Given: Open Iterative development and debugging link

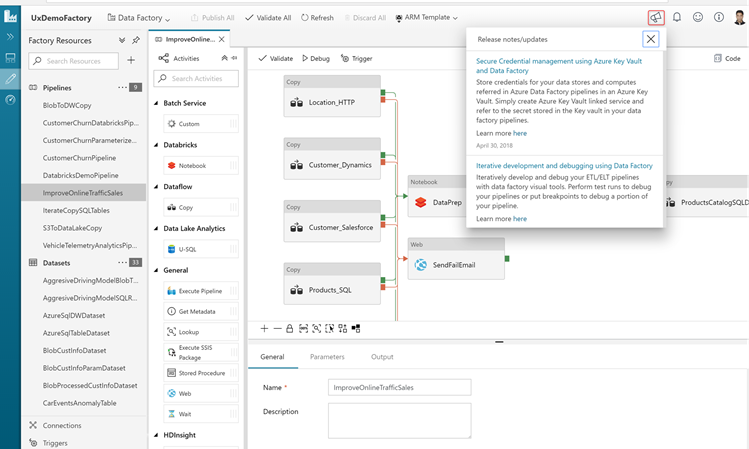Looking at the screenshot, I should click(564, 166).
